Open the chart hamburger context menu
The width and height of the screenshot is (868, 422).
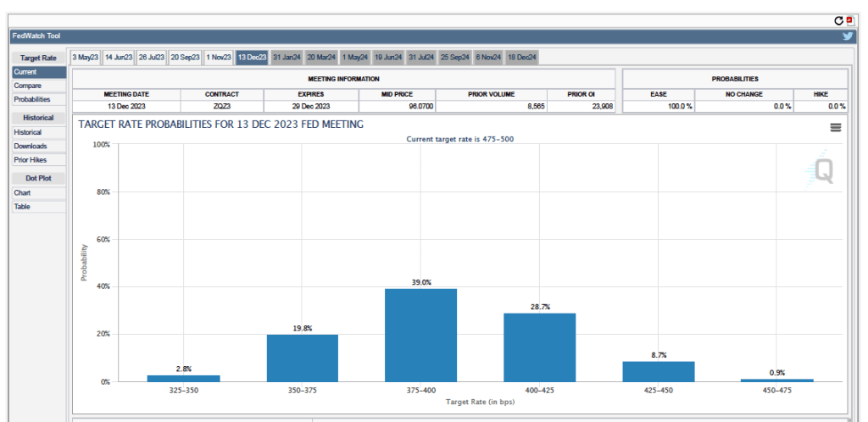836,127
